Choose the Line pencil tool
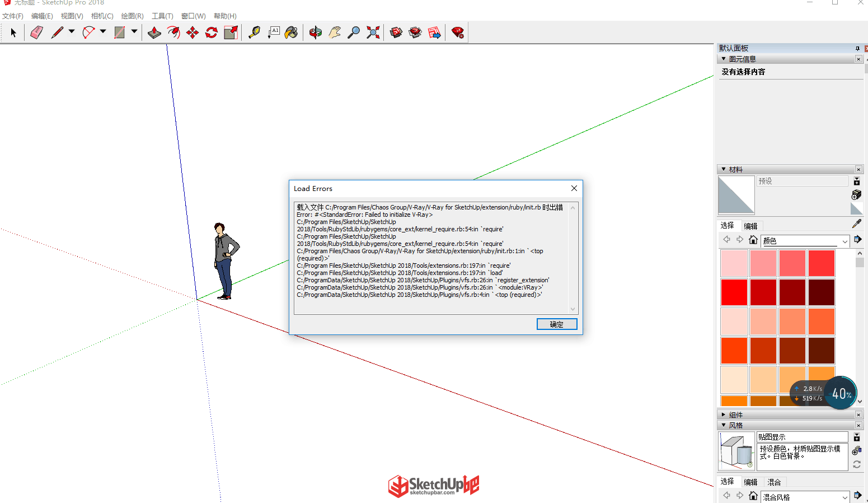The image size is (868, 503). click(57, 32)
